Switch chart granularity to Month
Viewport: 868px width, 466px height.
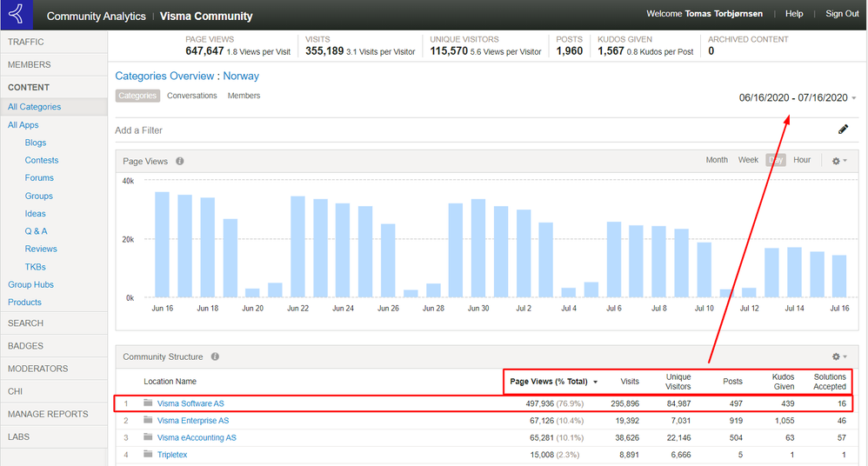(x=717, y=160)
